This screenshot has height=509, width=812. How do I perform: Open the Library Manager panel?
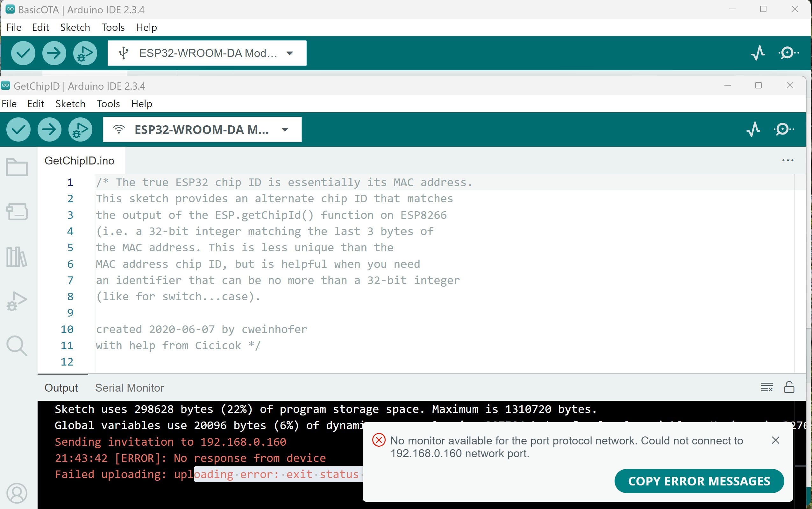tap(17, 257)
